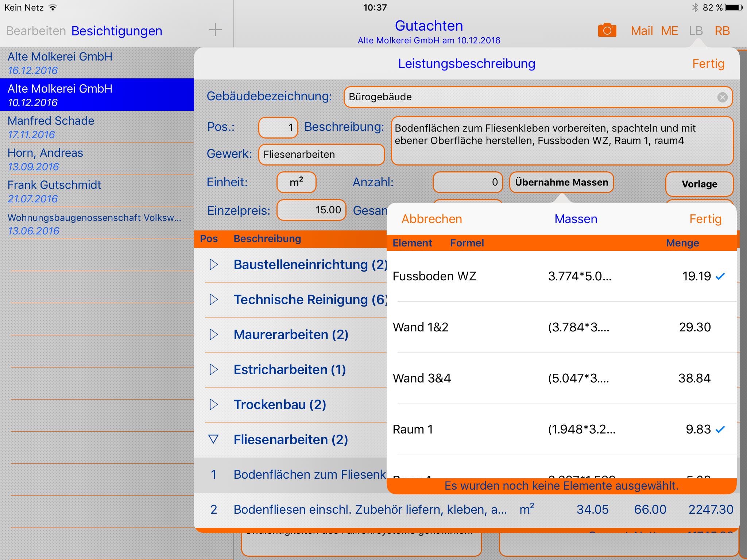The image size is (747, 560).
Task: Select Alte Molkerei GmbH 10.12.2016 entry
Action: 97,95
